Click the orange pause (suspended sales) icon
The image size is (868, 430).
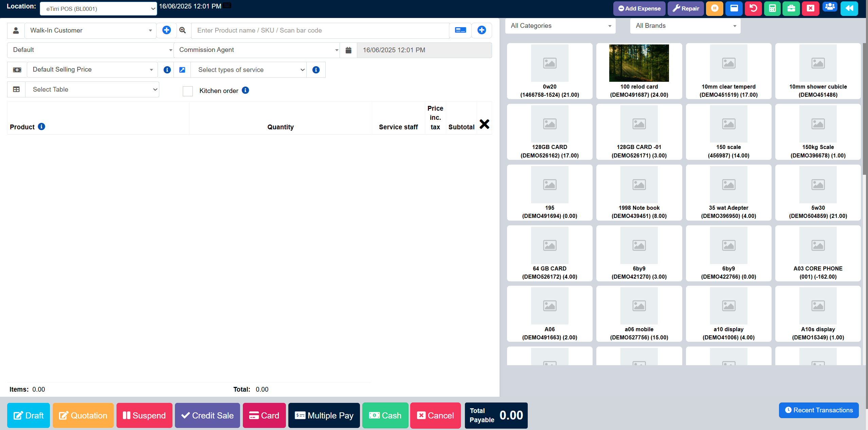(x=715, y=8)
